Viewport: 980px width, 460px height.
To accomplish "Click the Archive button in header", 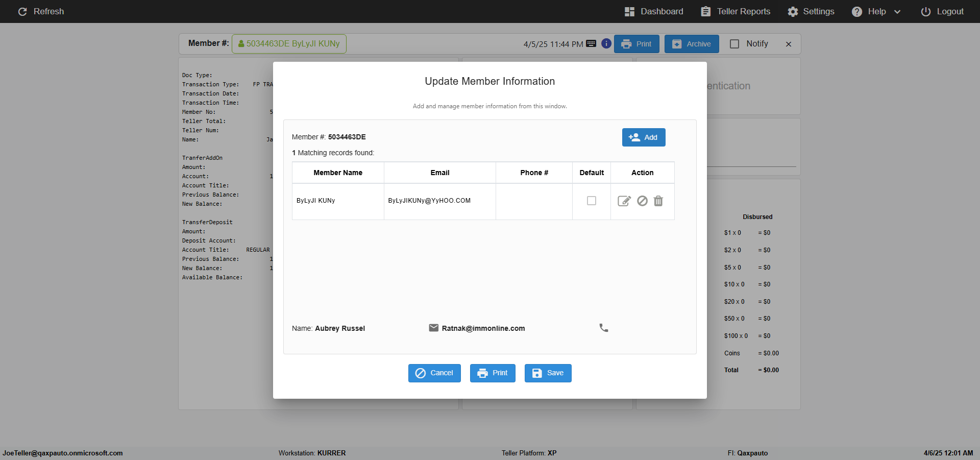I will click(692, 44).
